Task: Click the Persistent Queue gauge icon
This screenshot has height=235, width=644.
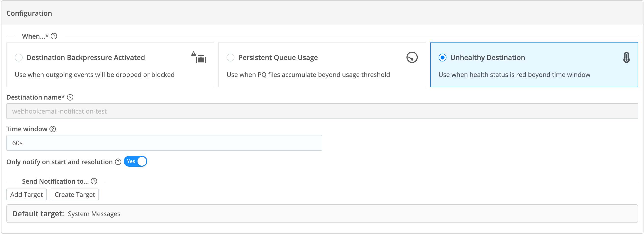Action: [412, 58]
